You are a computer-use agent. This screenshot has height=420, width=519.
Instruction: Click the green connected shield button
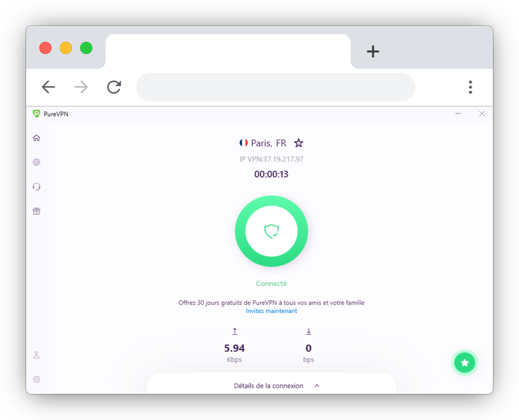(271, 231)
